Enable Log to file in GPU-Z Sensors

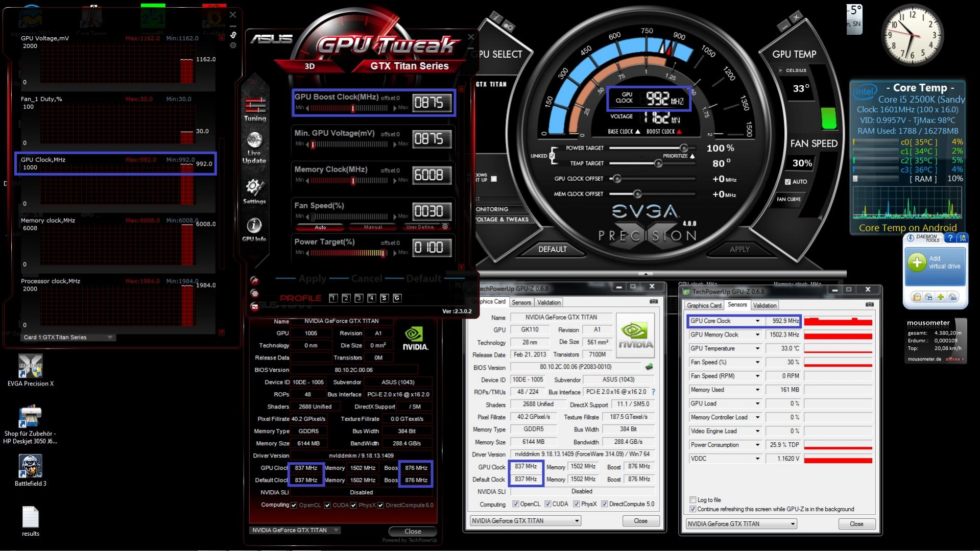[x=693, y=500]
